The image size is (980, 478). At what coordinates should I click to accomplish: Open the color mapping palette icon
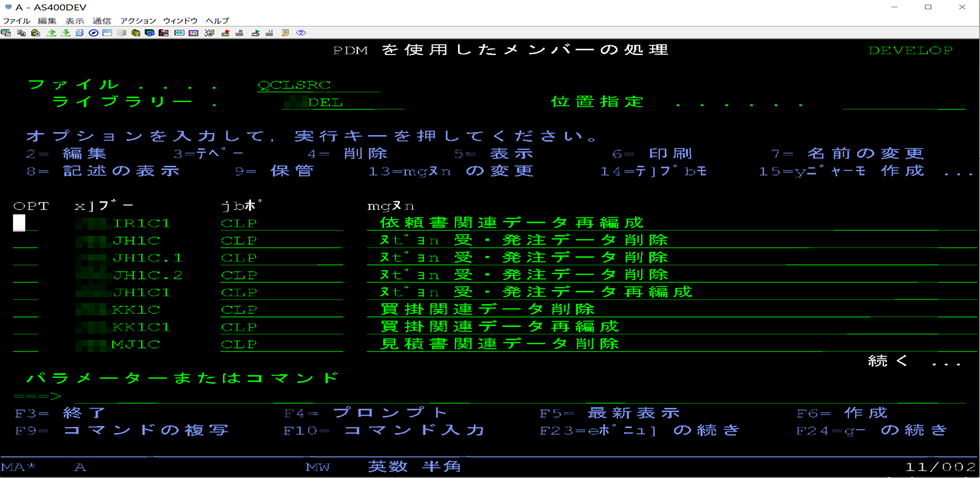click(193, 33)
